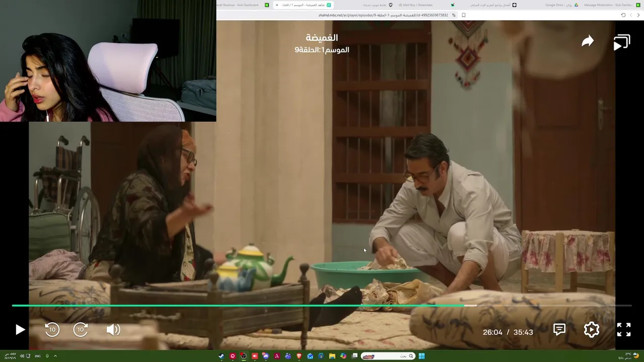Open system tray volume control
This screenshot has height=362, width=644.
click(22, 356)
